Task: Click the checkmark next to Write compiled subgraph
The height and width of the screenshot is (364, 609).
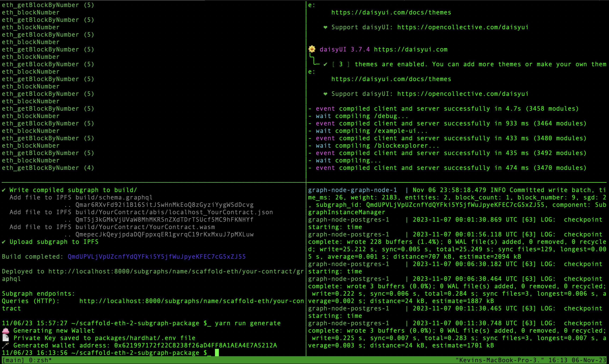Action: [x=4, y=190]
